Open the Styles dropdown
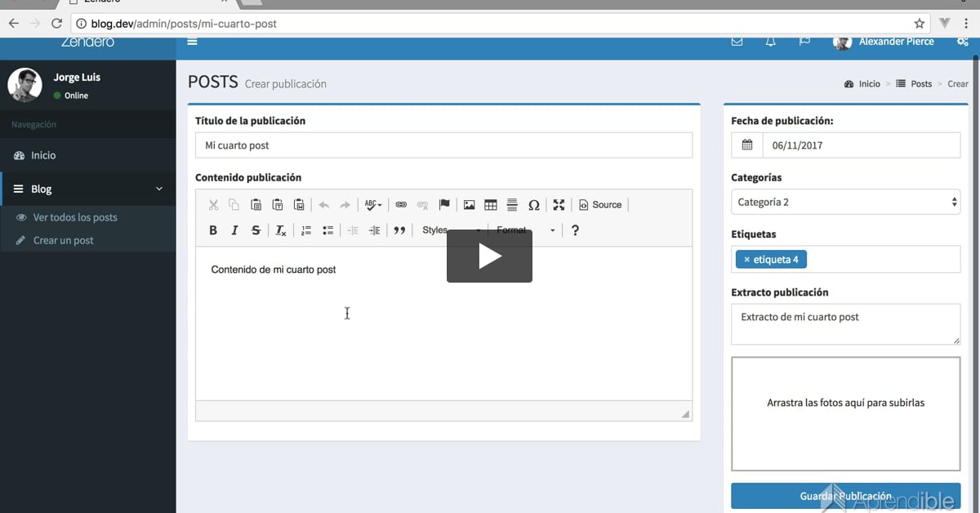 tap(451, 230)
